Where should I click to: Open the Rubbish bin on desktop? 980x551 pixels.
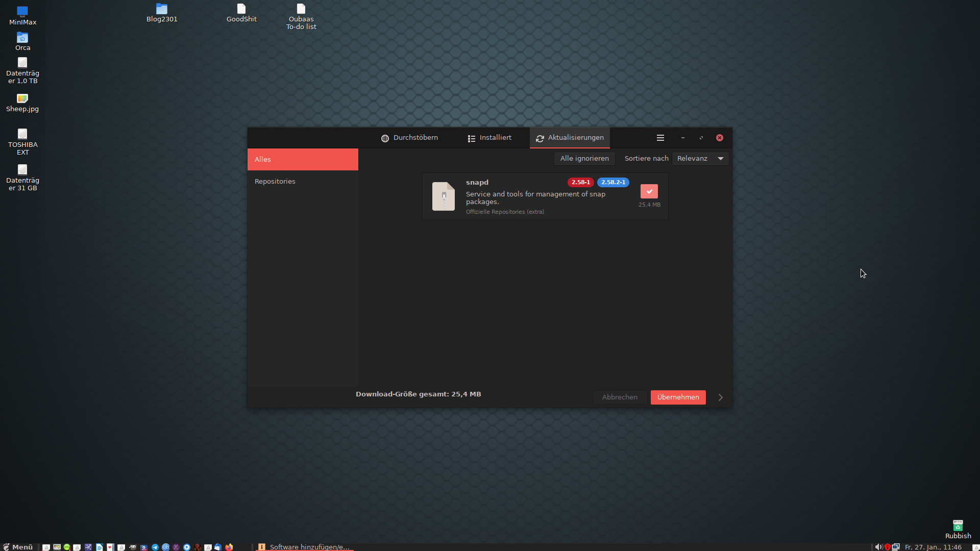958,530
